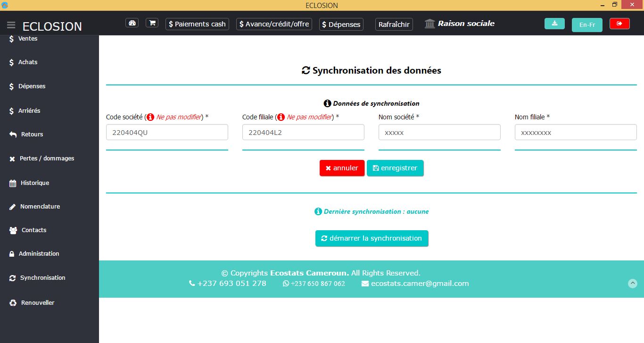Click the scroll-to-top arrow in footer
This screenshot has width=644, height=343.
point(633,284)
